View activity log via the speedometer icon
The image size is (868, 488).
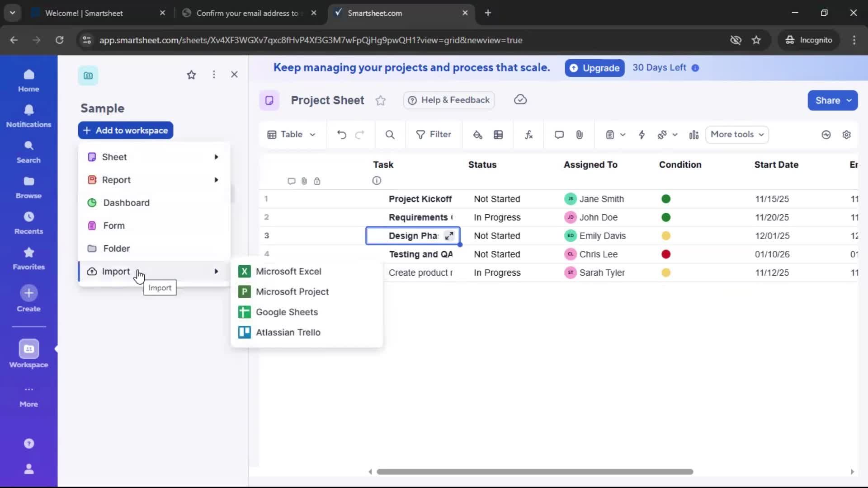(x=826, y=134)
